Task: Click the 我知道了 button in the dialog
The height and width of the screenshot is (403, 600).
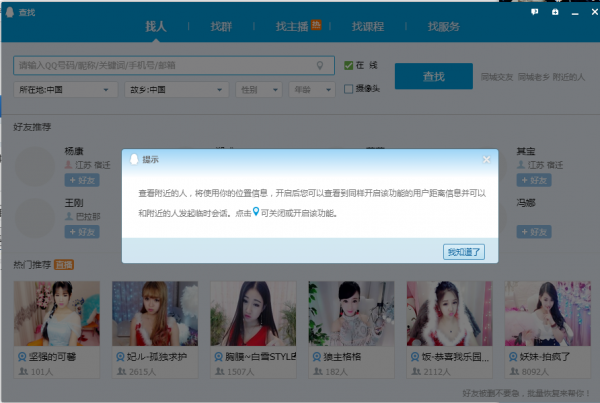Action: [x=464, y=252]
